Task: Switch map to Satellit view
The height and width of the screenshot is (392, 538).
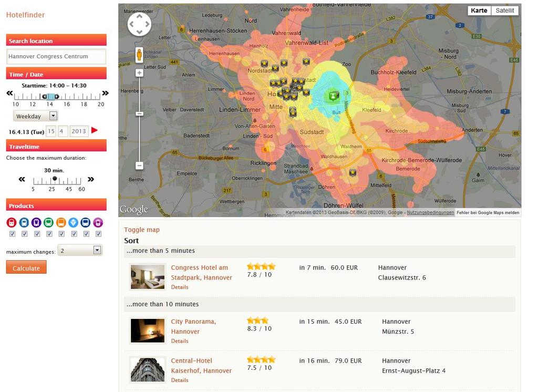Action: [x=505, y=11]
